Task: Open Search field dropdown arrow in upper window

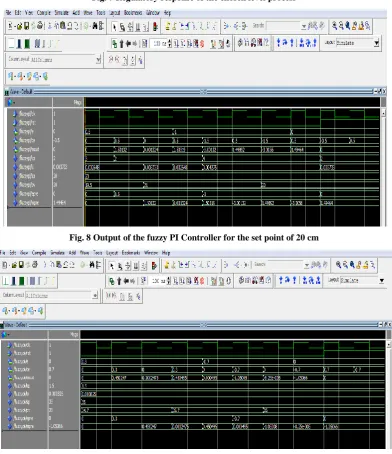Action: (x=303, y=26)
